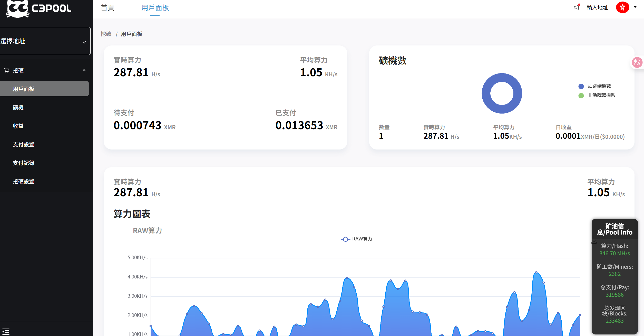Viewport: 644px width, 336px height.
Task: Expand the language dropdown arrow
Action: click(635, 7)
